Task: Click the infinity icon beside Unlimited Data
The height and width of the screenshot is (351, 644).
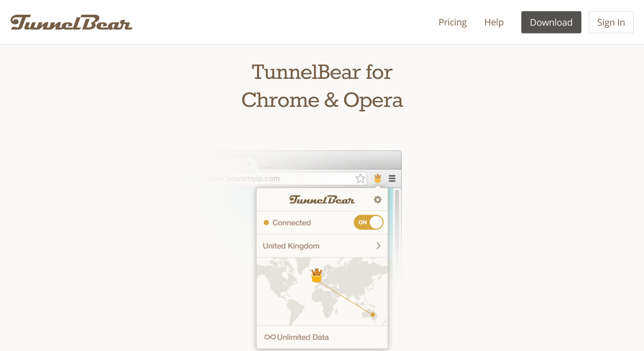Action: [270, 337]
